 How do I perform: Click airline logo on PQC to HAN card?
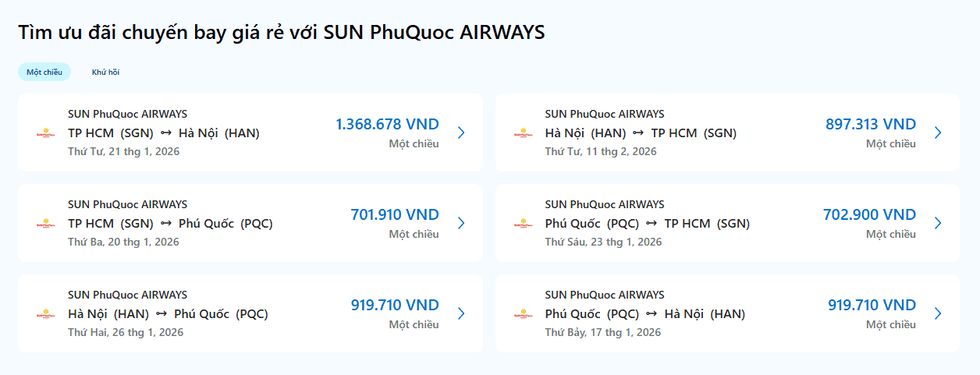(521, 314)
